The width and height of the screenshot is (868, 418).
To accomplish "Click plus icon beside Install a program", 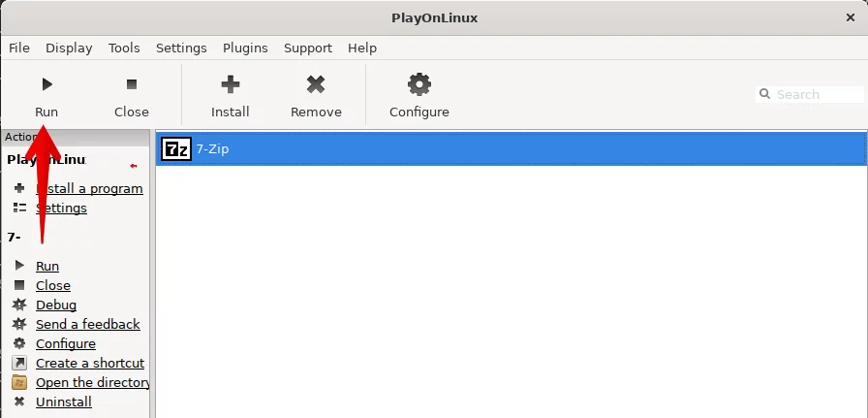I will click(x=19, y=188).
